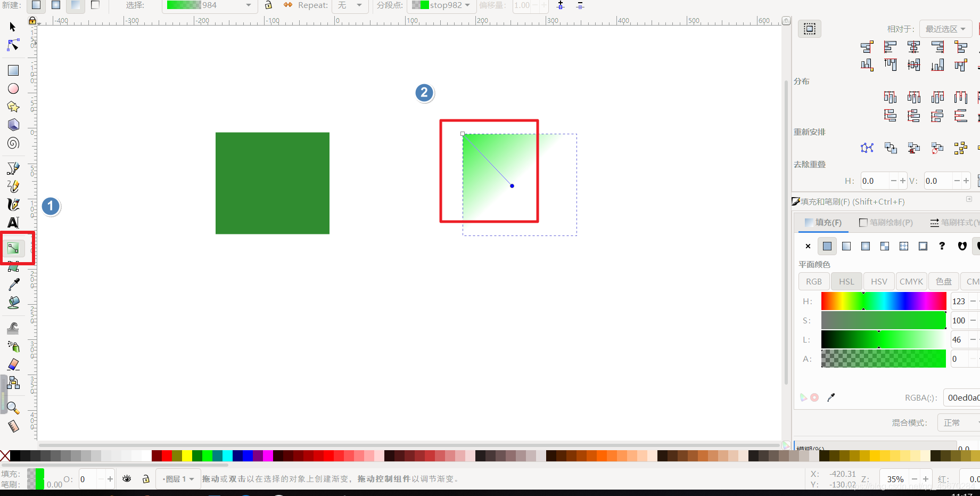Image resolution: width=980 pixels, height=496 pixels.
Task: Select the Text tool
Action: pos(13,223)
